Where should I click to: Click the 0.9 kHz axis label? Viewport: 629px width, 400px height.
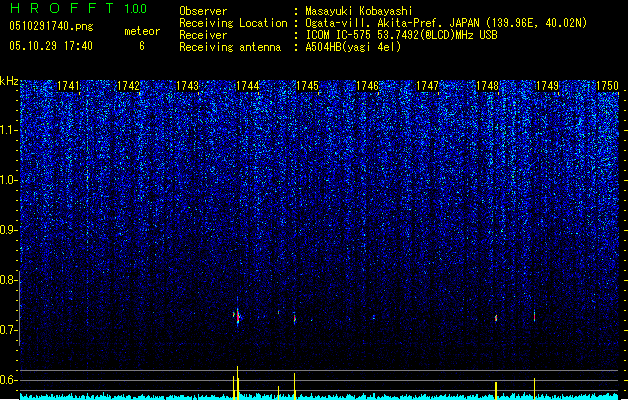8,230
